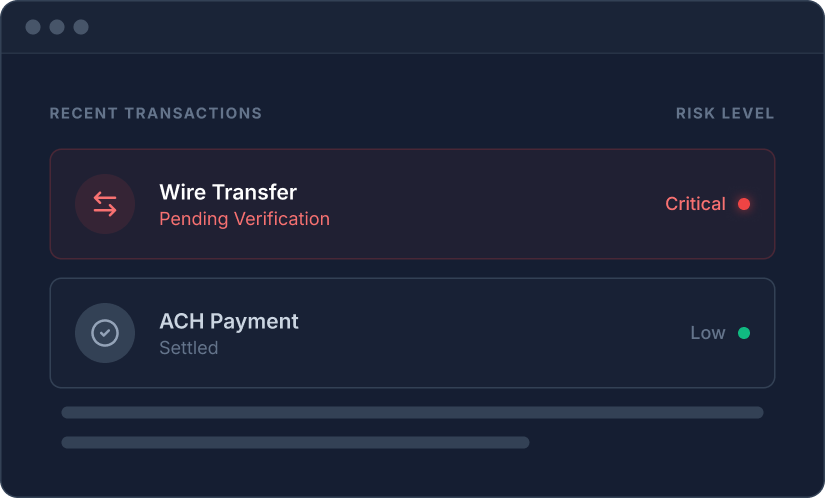Screen dimensions: 825x498
Task: Select the Critical risk label
Action: pos(695,204)
